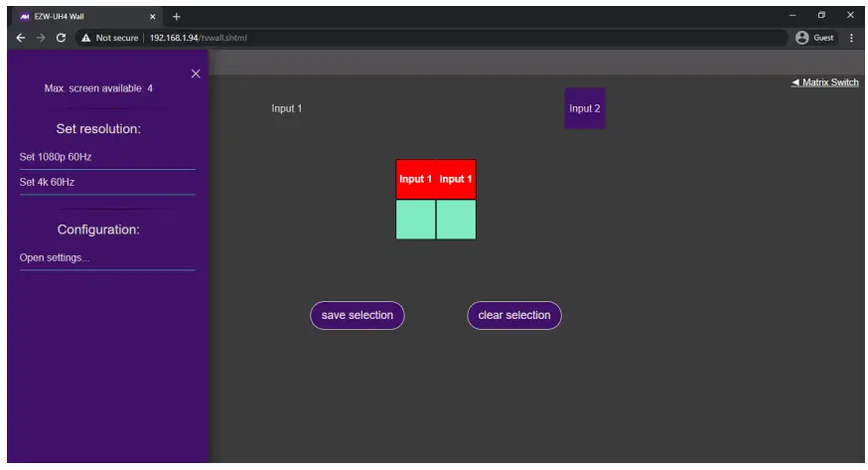The image size is (868, 470).
Task: Click the Not secure warning icon
Action: point(85,38)
